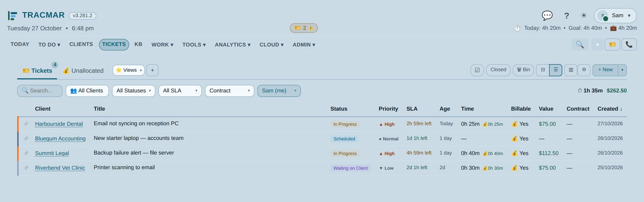Click billable money icon in Harbourside row
The image size is (644, 202).
click(x=514, y=124)
